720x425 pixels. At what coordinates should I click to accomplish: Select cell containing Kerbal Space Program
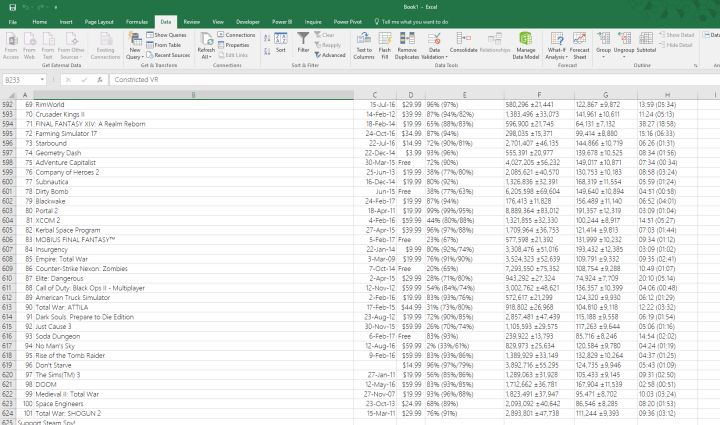193,230
